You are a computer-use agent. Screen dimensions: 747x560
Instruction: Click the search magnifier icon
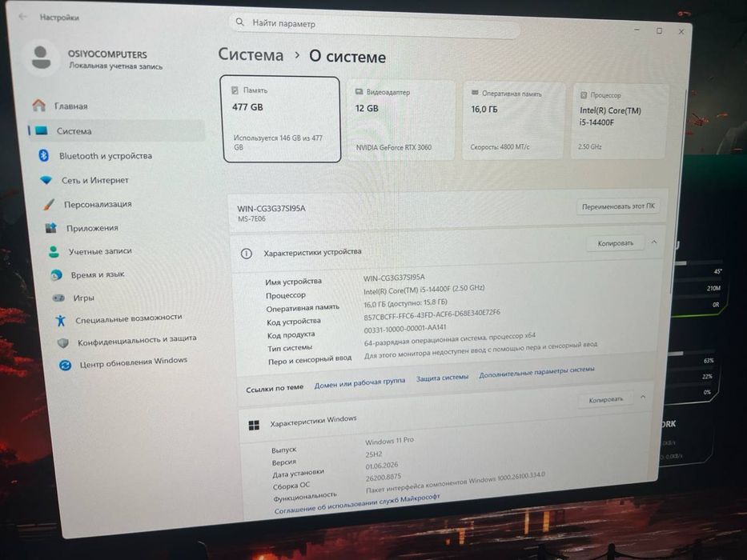point(240,22)
